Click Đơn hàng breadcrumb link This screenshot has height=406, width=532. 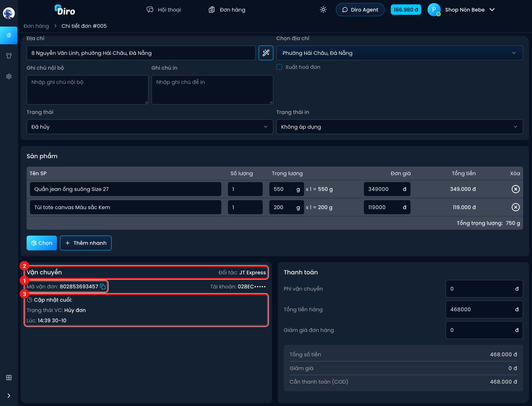pyautogui.click(x=36, y=26)
